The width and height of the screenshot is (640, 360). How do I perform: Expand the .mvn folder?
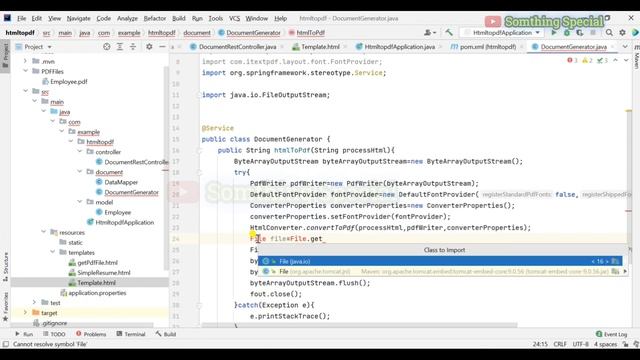[25, 61]
